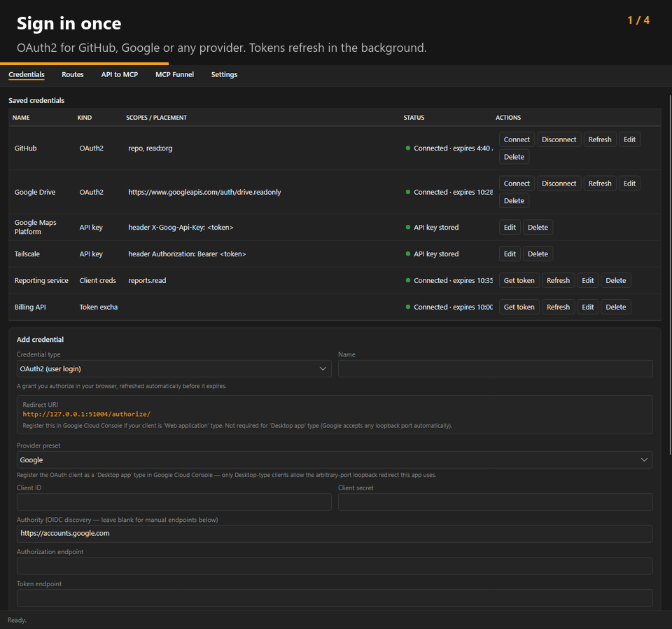Click the Authority field with accounts.google.com
This screenshot has width=672, height=629.
point(335,534)
